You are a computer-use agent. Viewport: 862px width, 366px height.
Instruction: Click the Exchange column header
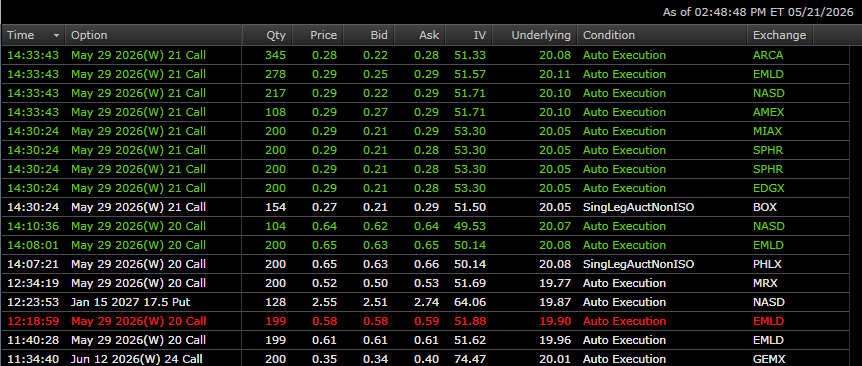tap(780, 35)
